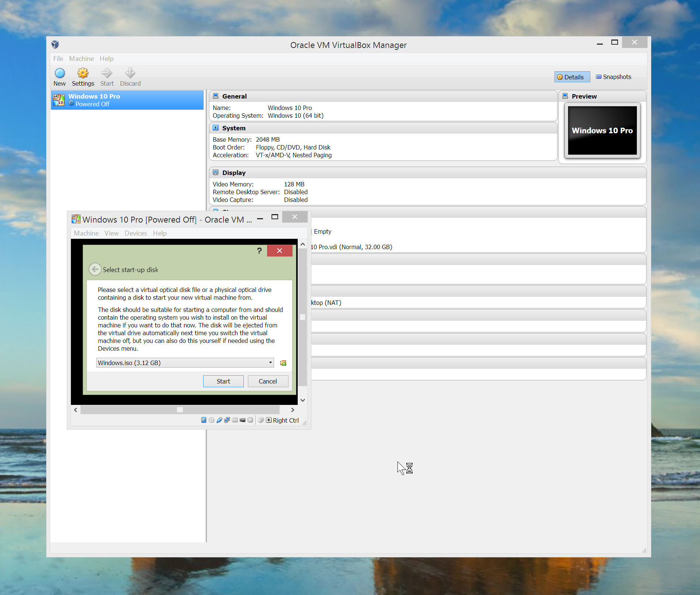Image resolution: width=700 pixels, height=595 pixels.
Task: Click the Display section monitor icon
Action: click(x=216, y=172)
